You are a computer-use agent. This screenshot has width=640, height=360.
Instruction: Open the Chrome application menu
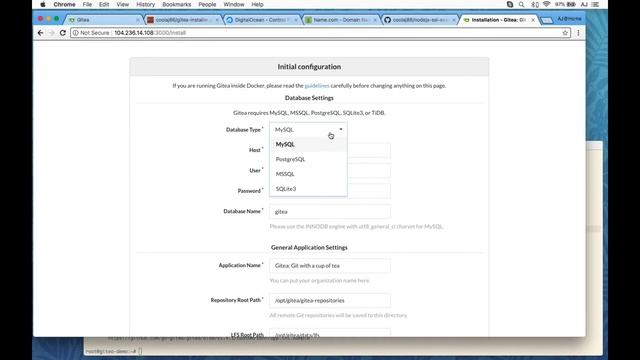64,4
